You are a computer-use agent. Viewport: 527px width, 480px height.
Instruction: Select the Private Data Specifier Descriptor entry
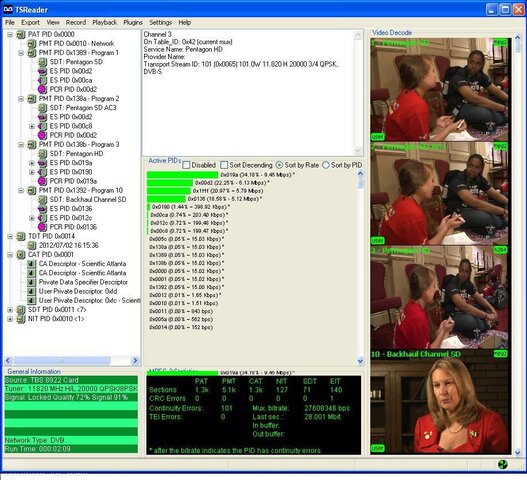tap(83, 282)
